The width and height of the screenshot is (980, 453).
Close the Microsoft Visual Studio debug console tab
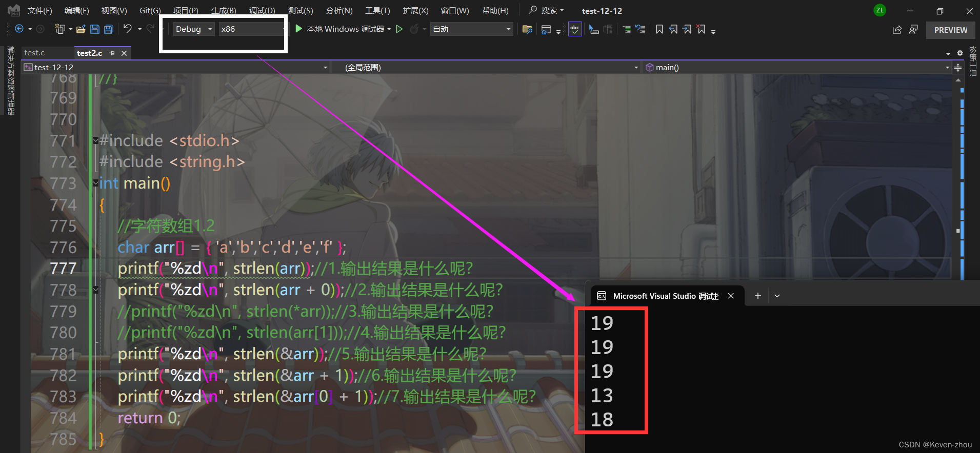[731, 296]
